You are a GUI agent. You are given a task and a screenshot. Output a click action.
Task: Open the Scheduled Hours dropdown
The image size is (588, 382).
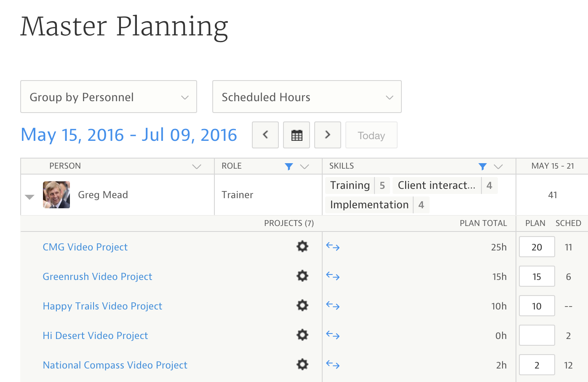[x=307, y=97]
